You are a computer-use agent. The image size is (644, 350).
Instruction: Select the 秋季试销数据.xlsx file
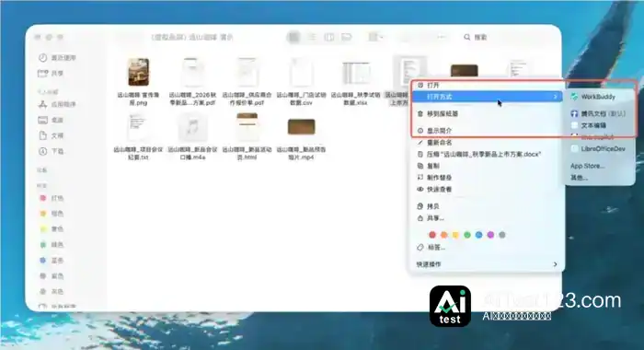[356, 73]
